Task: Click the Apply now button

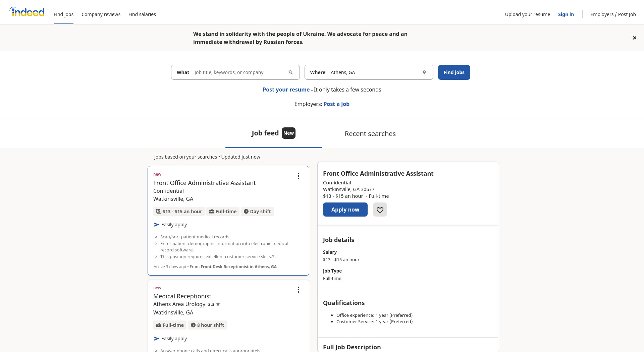Action: [x=345, y=210]
